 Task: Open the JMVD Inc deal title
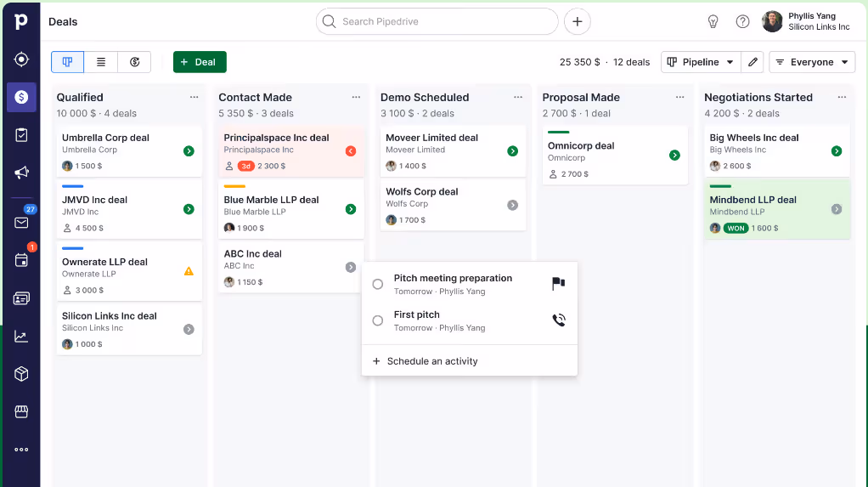94,200
